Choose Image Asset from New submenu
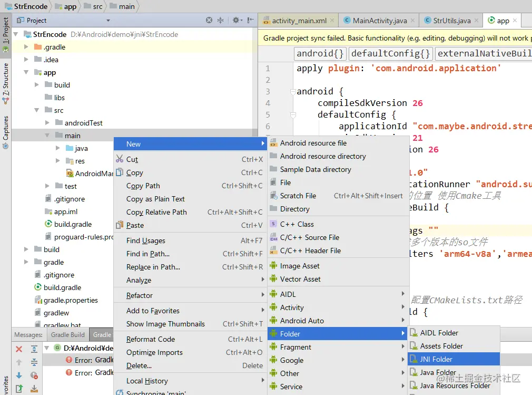This screenshot has height=395, width=532. 338,266
